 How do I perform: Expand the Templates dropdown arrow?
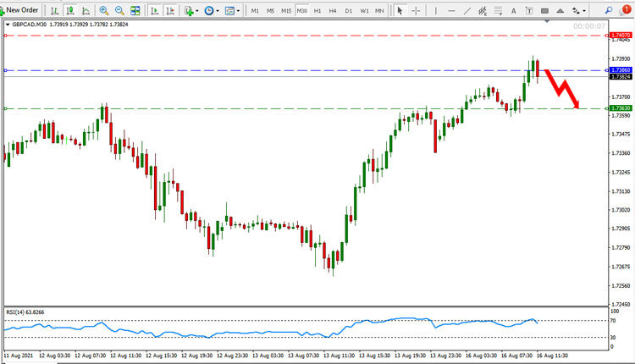coord(238,11)
